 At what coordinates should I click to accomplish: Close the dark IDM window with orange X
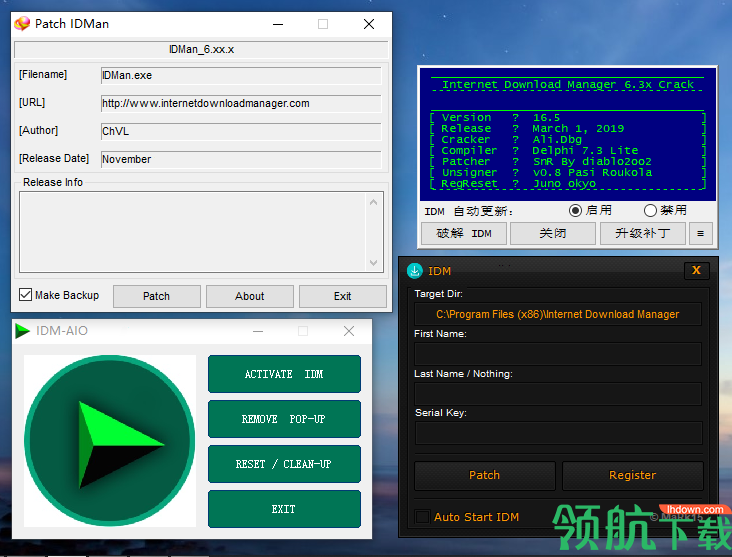[696, 270]
